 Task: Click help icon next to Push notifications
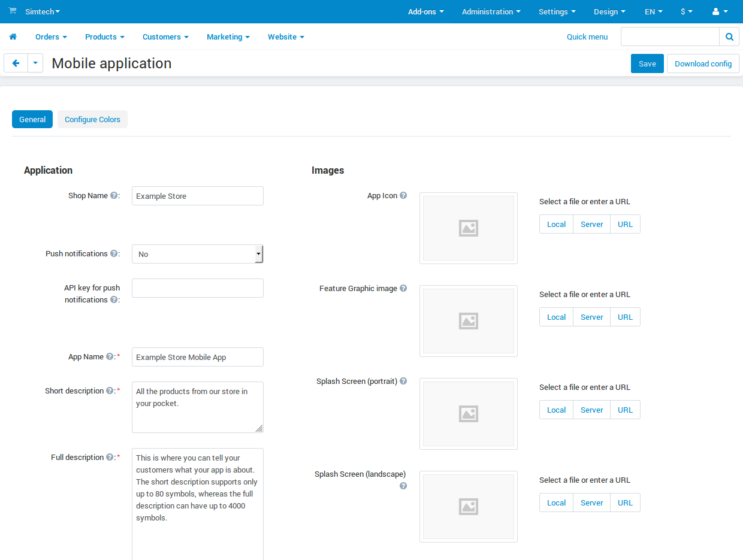point(114,253)
